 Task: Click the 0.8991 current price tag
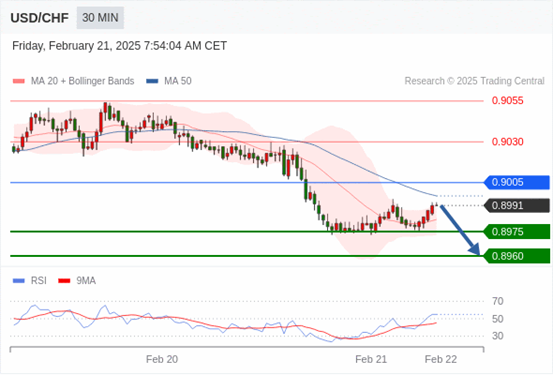coord(517,206)
